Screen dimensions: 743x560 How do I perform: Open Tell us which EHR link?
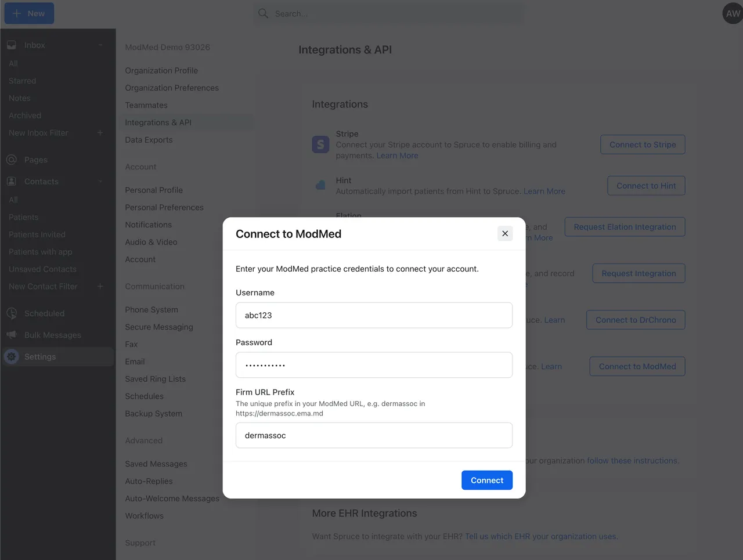(540, 537)
